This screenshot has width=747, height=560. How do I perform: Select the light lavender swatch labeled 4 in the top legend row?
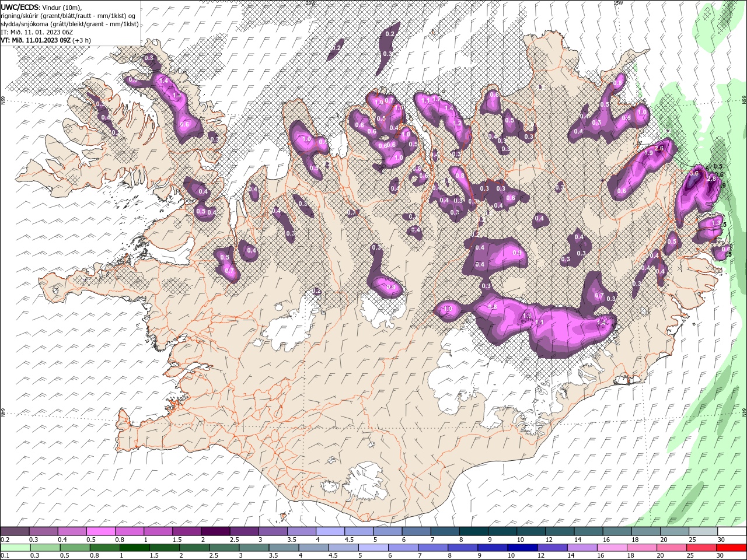point(330,531)
